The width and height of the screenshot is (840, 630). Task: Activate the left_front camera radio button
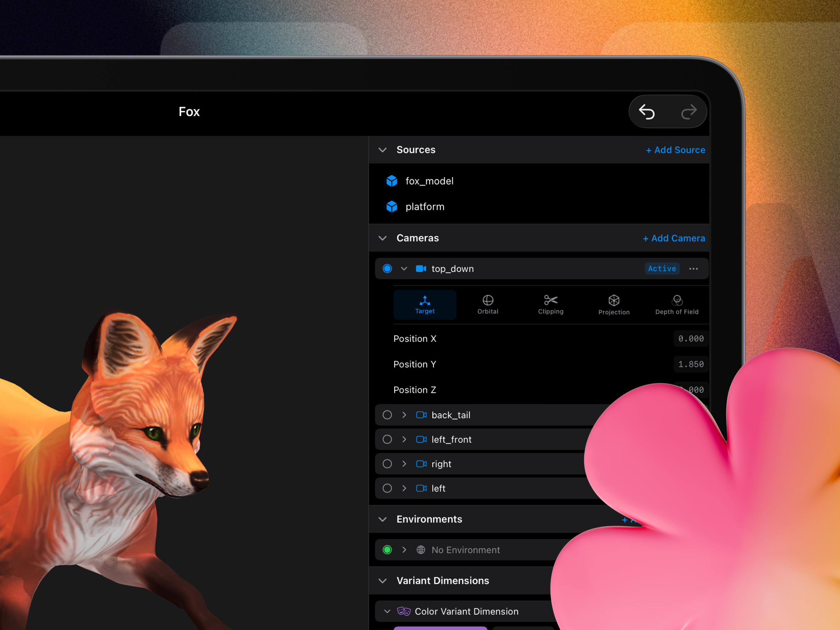click(x=387, y=439)
